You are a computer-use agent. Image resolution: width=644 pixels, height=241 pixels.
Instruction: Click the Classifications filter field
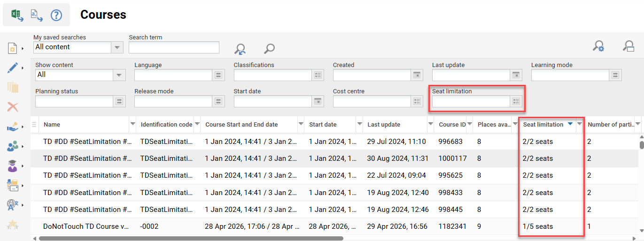273,75
